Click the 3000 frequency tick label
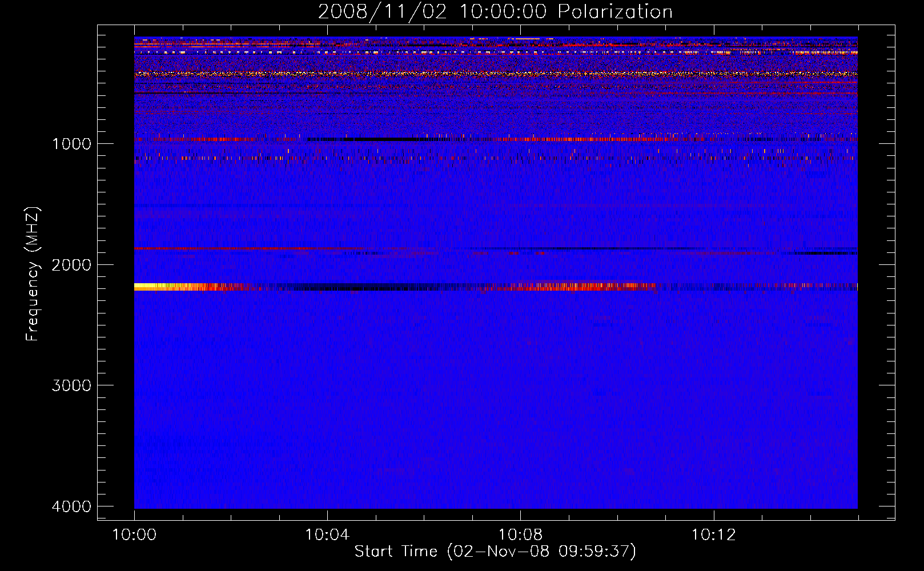The width and height of the screenshot is (924, 571). click(x=71, y=385)
